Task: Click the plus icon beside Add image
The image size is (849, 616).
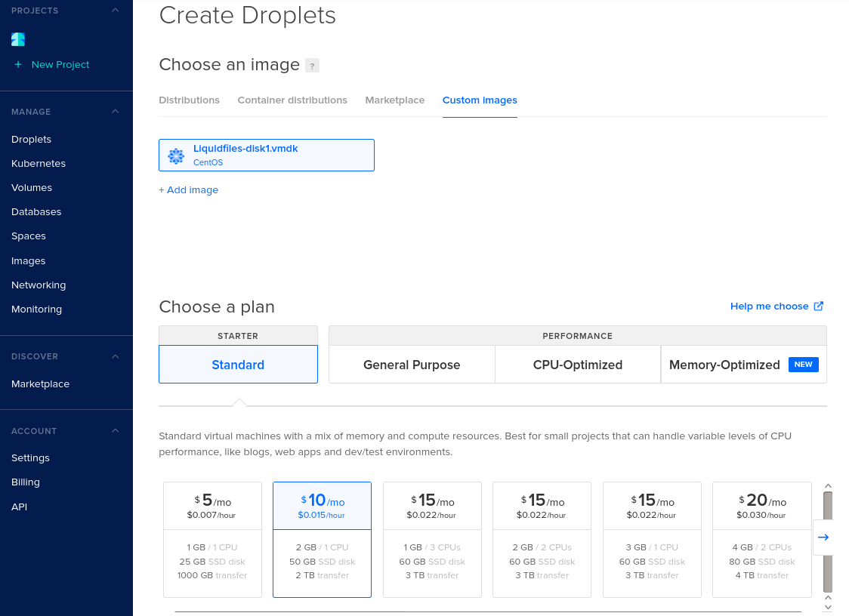Action: 162,189
